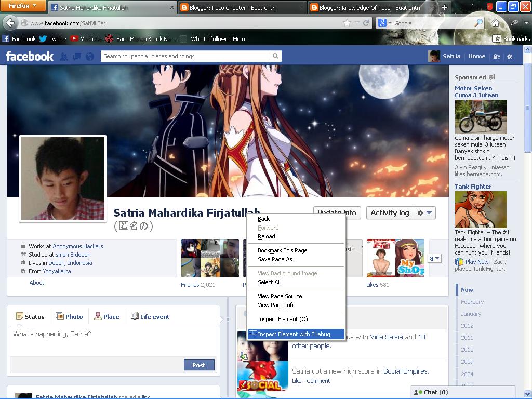Go to Home in Facebook header

[477, 56]
